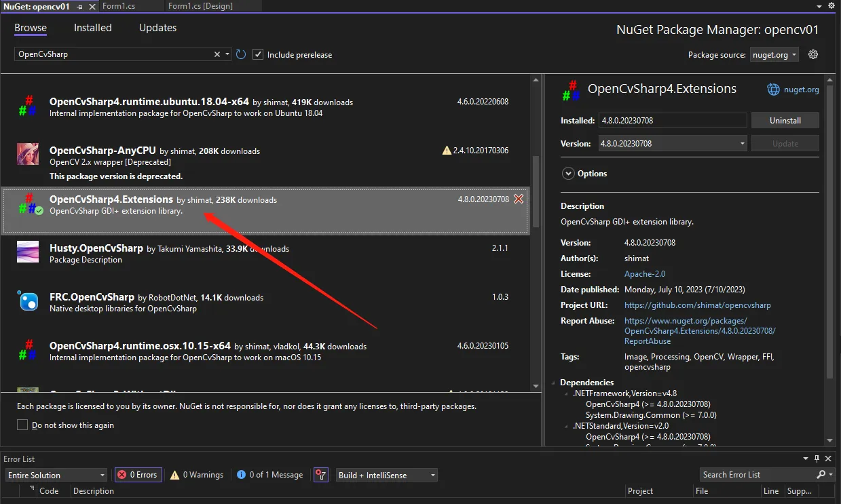Switch to the Installed tab
841x504 pixels.
93,28
